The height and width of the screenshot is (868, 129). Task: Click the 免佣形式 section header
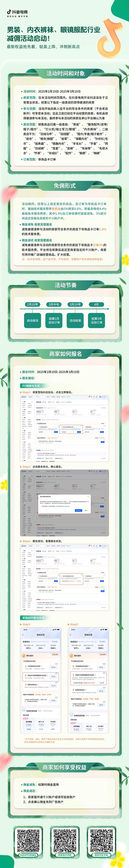(64, 186)
